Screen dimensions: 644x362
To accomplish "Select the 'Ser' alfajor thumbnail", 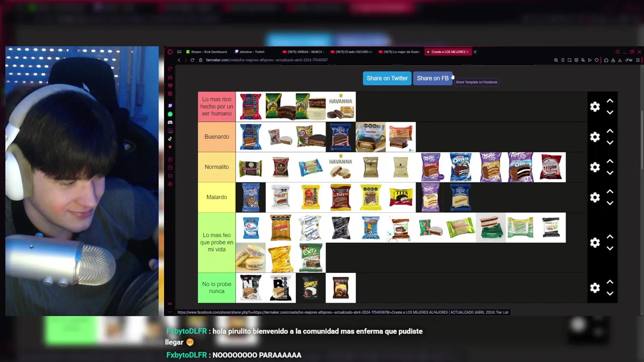I will (311, 257).
